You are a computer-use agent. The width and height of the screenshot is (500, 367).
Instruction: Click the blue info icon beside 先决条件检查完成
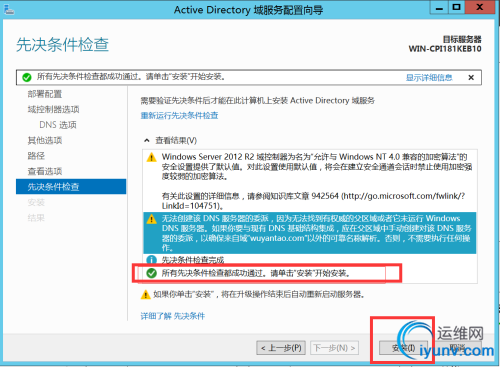coord(152,260)
